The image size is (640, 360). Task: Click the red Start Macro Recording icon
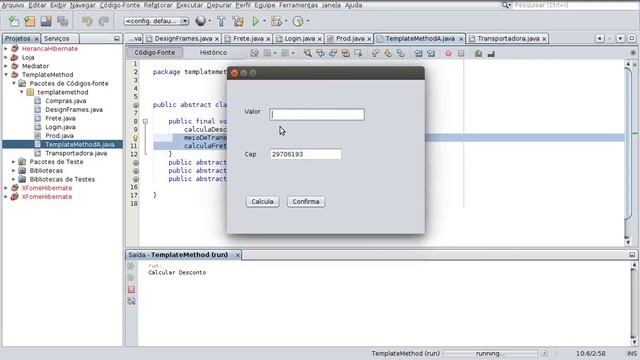448,53
